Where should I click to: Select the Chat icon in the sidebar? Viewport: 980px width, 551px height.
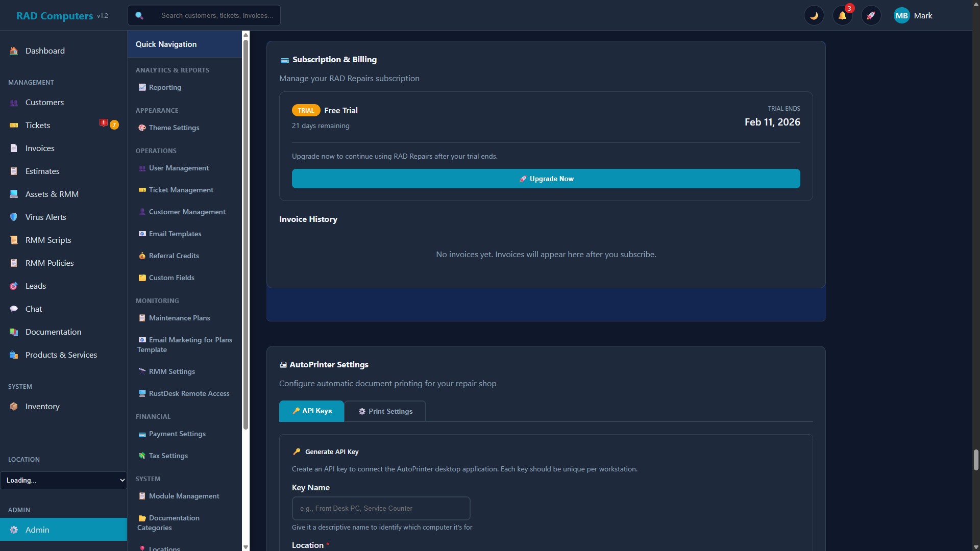click(x=13, y=309)
